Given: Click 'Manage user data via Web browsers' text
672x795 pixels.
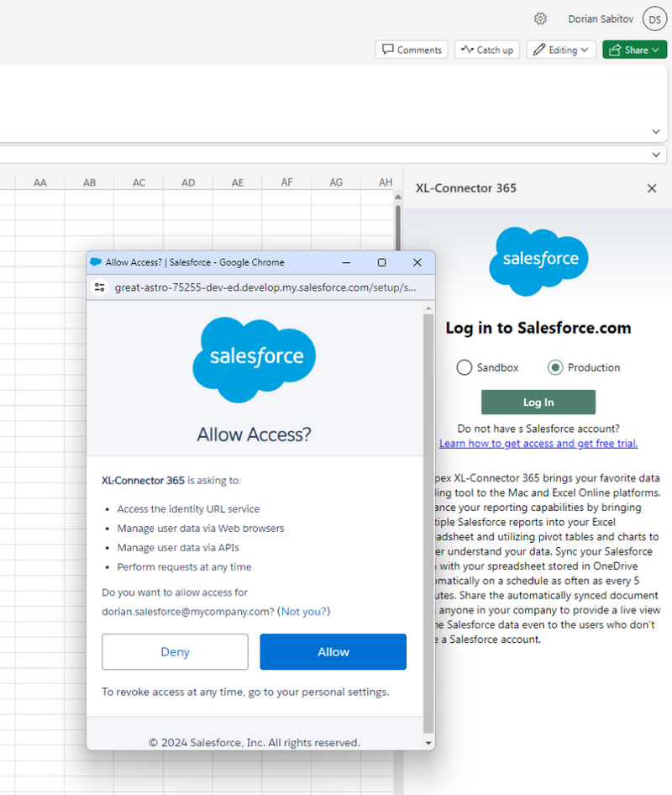Looking at the screenshot, I should coord(200,529).
